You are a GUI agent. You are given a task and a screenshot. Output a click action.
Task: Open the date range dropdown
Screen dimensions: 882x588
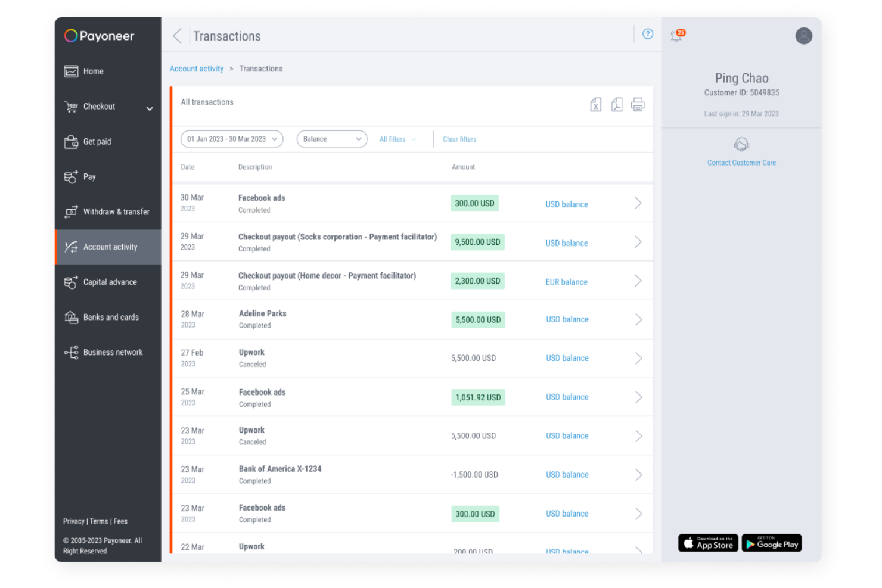pyautogui.click(x=232, y=139)
